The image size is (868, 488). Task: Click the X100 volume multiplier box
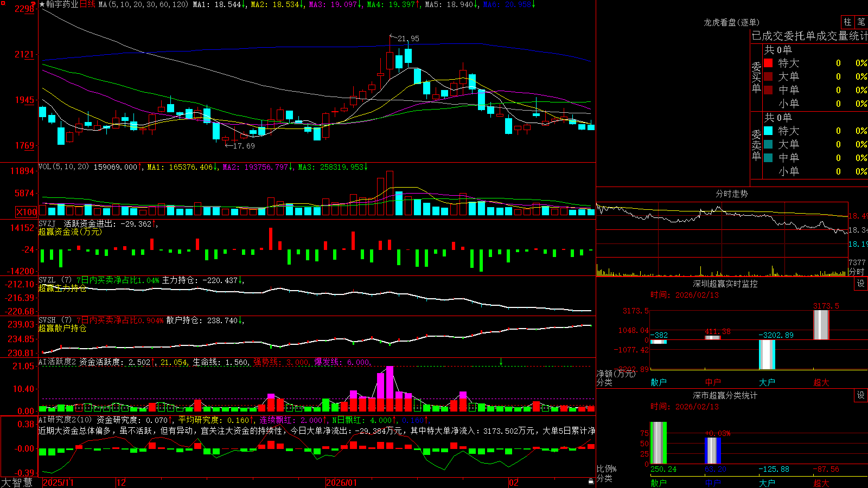click(27, 212)
